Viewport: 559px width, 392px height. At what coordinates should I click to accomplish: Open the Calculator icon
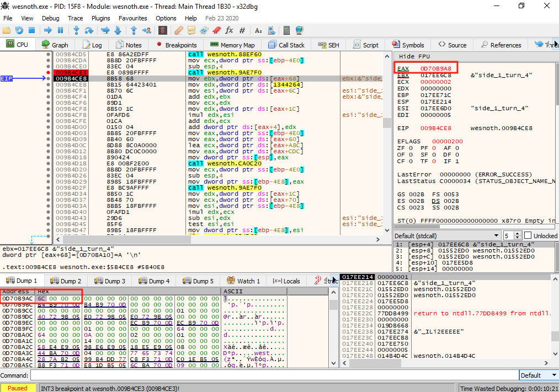pyautogui.click(x=286, y=30)
